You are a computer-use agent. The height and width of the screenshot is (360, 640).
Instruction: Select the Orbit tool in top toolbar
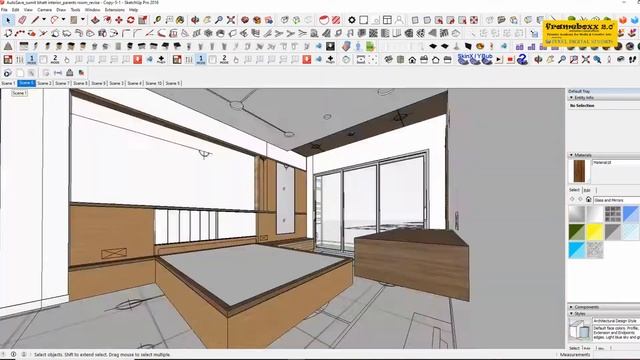click(195, 20)
